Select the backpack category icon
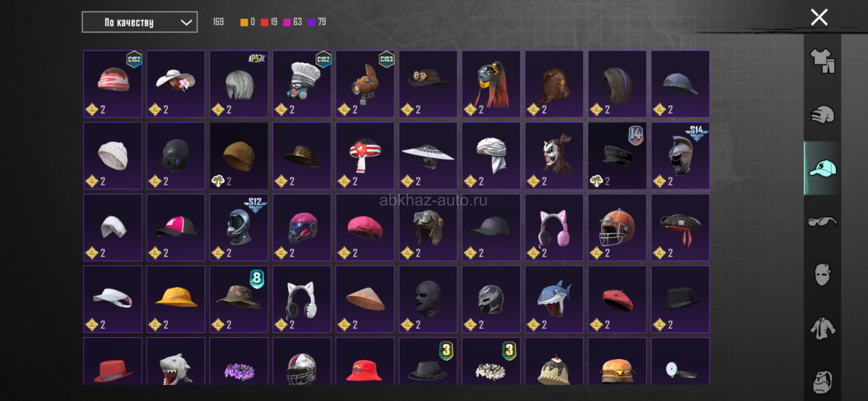 (x=822, y=382)
